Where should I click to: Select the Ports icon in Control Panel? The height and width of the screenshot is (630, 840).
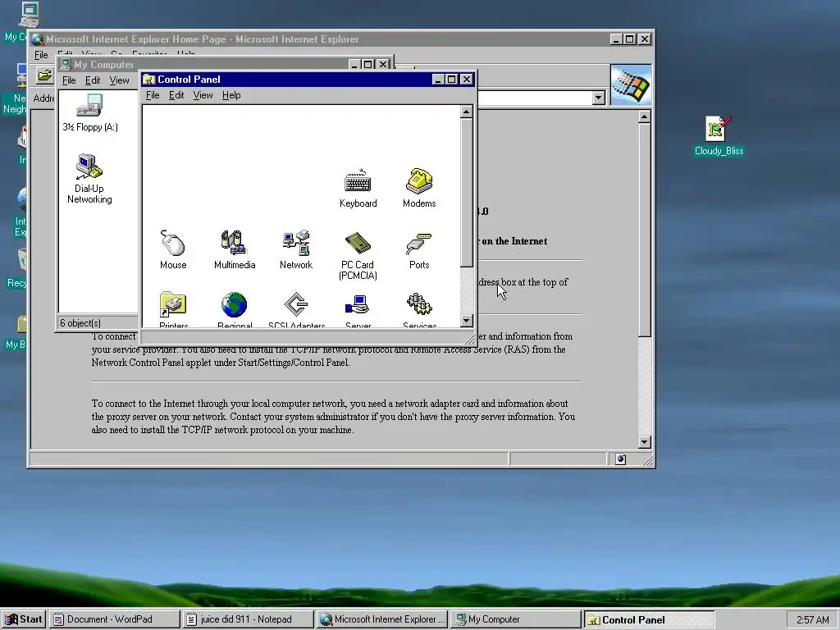click(419, 250)
